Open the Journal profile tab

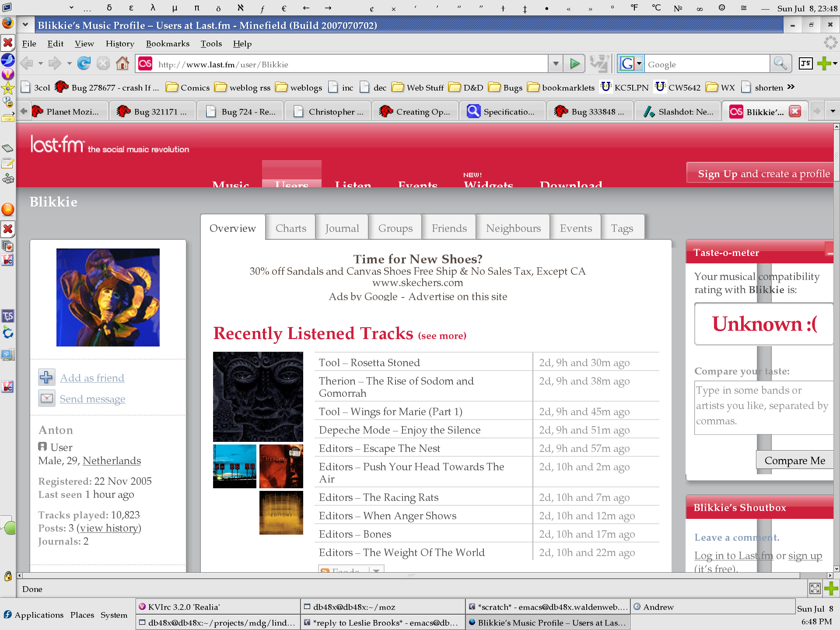[342, 228]
